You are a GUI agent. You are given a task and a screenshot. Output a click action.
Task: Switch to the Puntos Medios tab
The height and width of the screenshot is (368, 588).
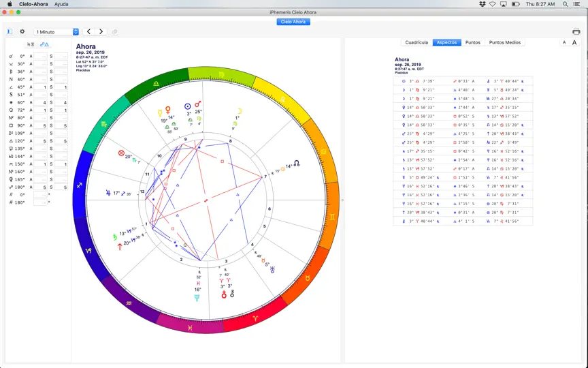(x=505, y=42)
